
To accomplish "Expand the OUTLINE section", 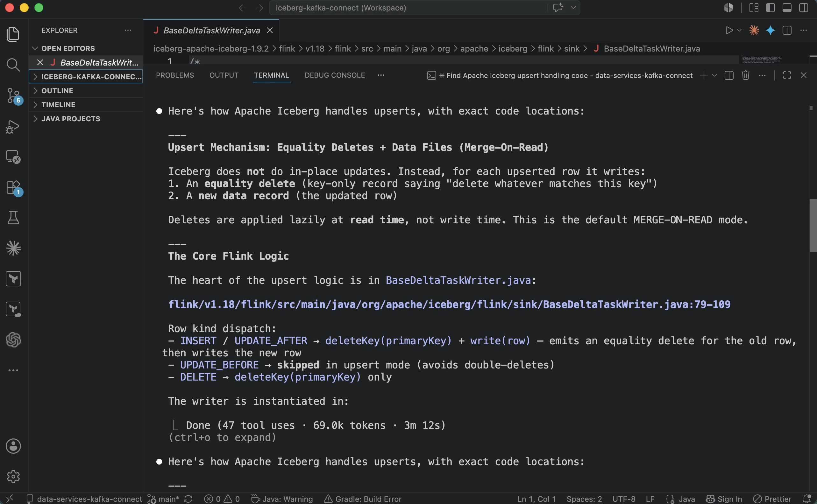I will [86, 91].
